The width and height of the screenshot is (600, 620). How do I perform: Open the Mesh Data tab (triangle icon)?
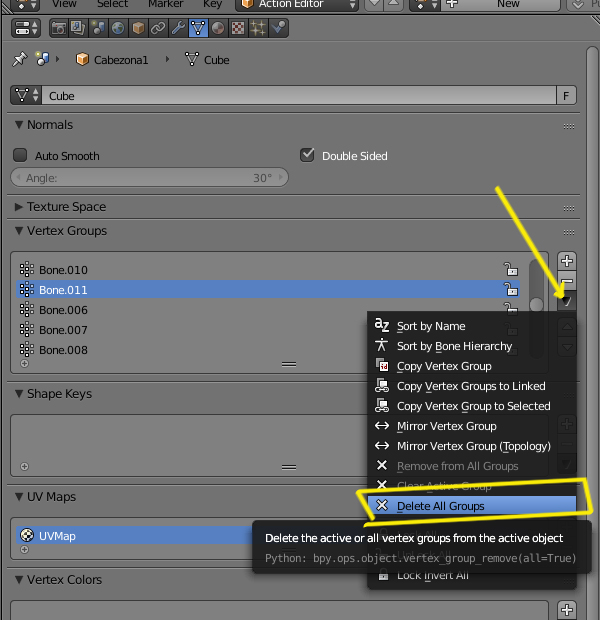(198, 28)
